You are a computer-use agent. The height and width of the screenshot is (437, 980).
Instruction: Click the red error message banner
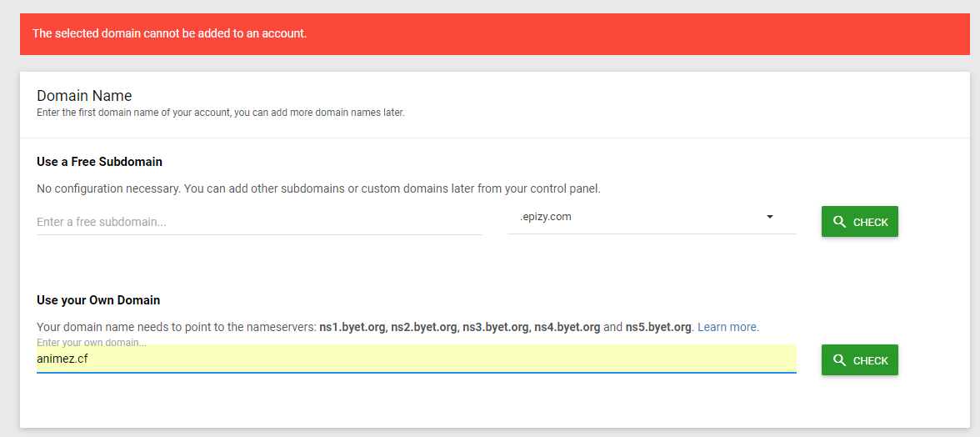tap(495, 34)
